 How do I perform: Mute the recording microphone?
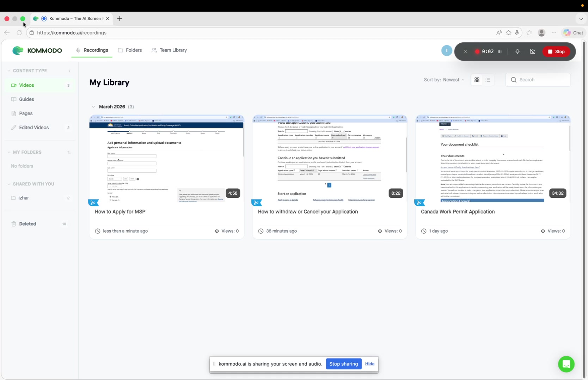(x=517, y=51)
